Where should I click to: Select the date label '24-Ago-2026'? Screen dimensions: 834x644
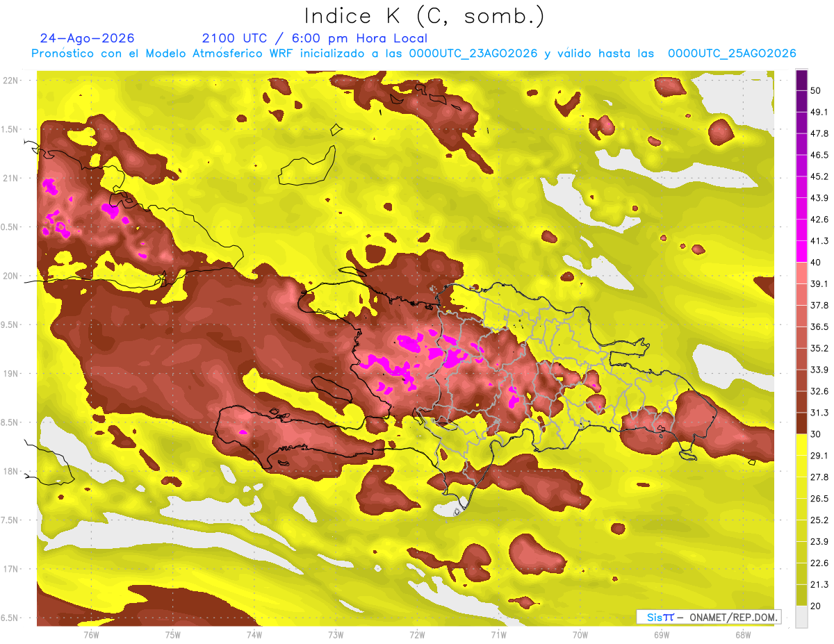click(x=88, y=38)
